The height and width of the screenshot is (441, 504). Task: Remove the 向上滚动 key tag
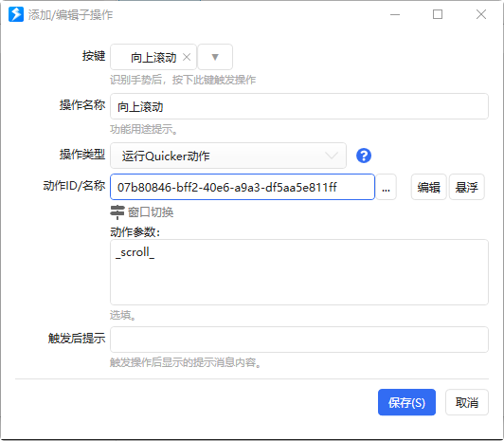pos(187,57)
